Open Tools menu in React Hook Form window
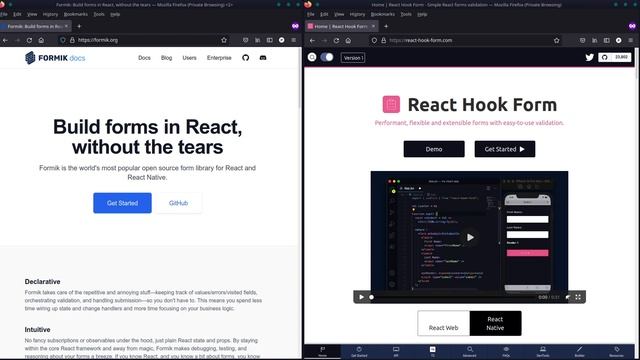The image size is (640, 360). click(x=406, y=14)
